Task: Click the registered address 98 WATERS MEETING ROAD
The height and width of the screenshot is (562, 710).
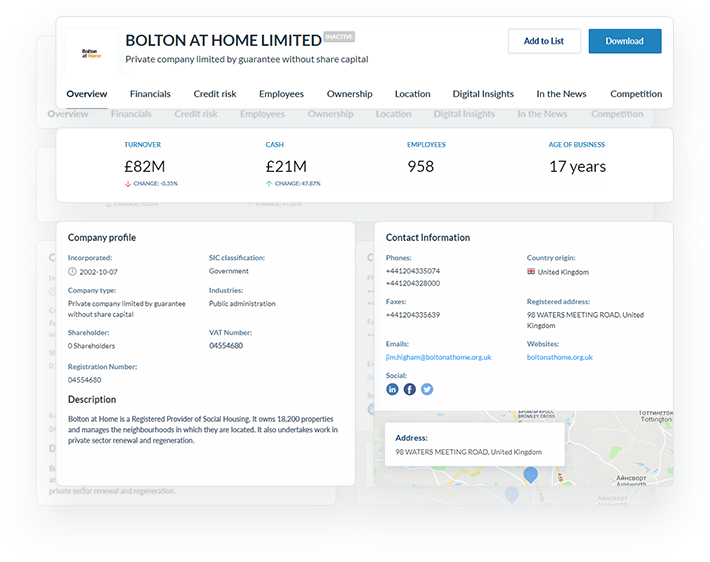Action: [x=585, y=320]
